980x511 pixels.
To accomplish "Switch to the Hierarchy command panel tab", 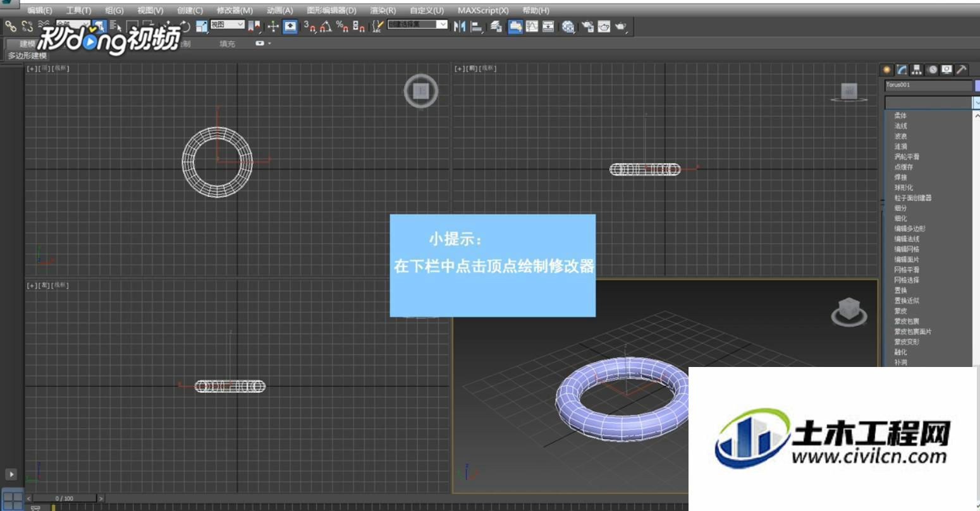I will coord(917,69).
